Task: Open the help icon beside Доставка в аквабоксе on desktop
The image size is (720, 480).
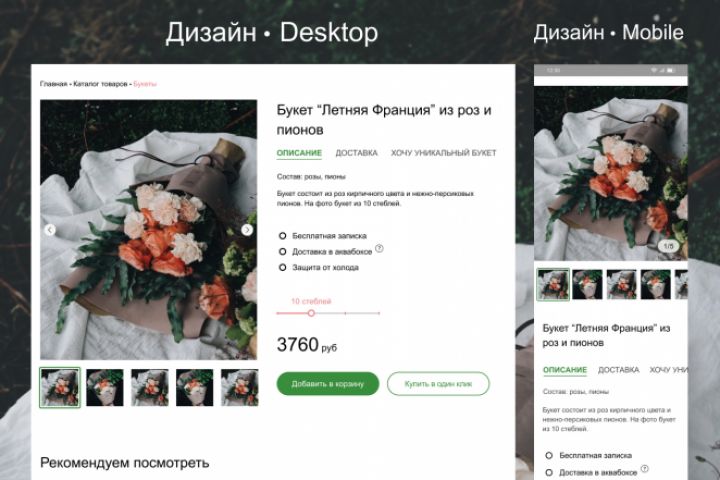Action: (379, 248)
